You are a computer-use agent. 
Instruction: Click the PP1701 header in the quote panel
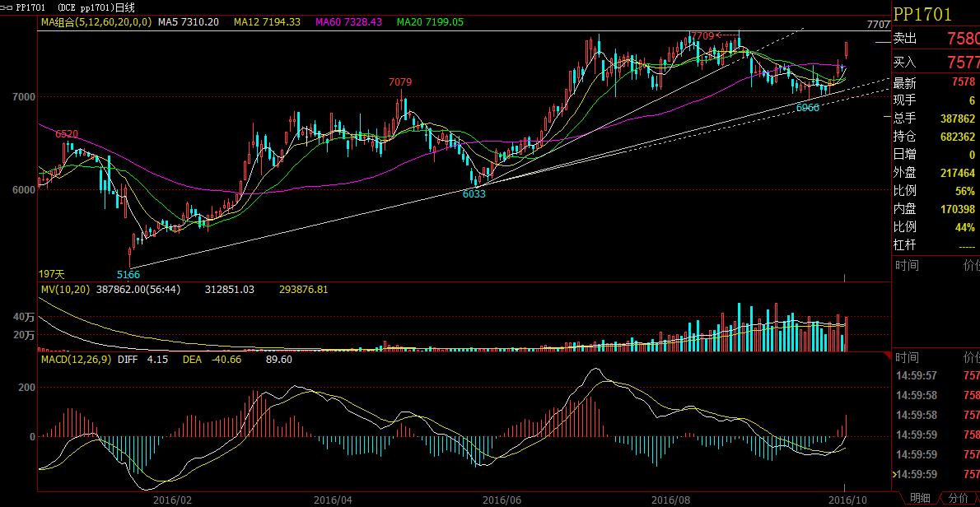(922, 14)
